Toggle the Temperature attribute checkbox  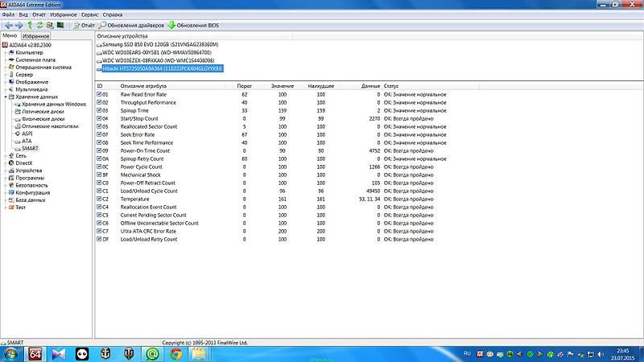(x=100, y=199)
